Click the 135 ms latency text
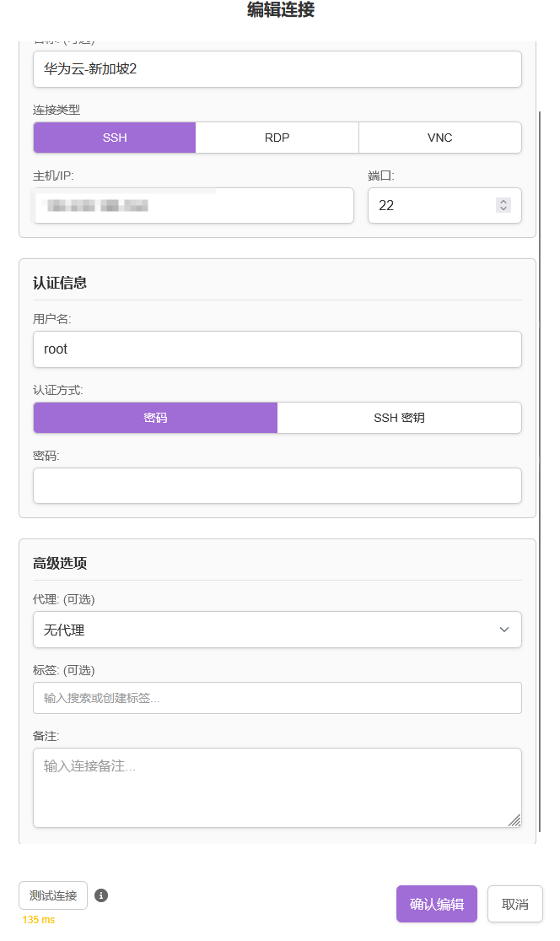Screen dimensions: 560x941 point(38,919)
